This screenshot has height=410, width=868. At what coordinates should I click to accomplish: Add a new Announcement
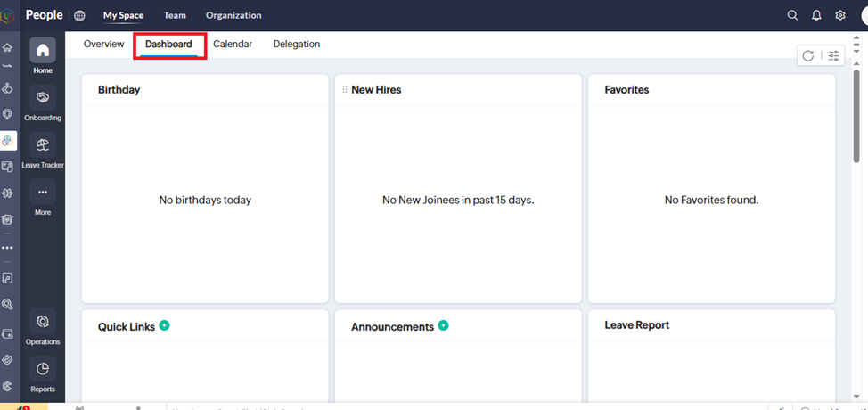443,326
